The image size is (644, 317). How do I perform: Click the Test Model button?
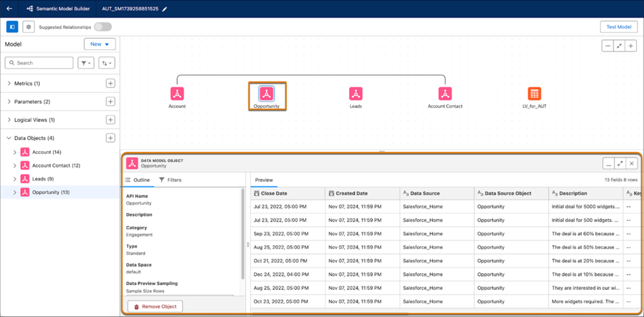619,26
